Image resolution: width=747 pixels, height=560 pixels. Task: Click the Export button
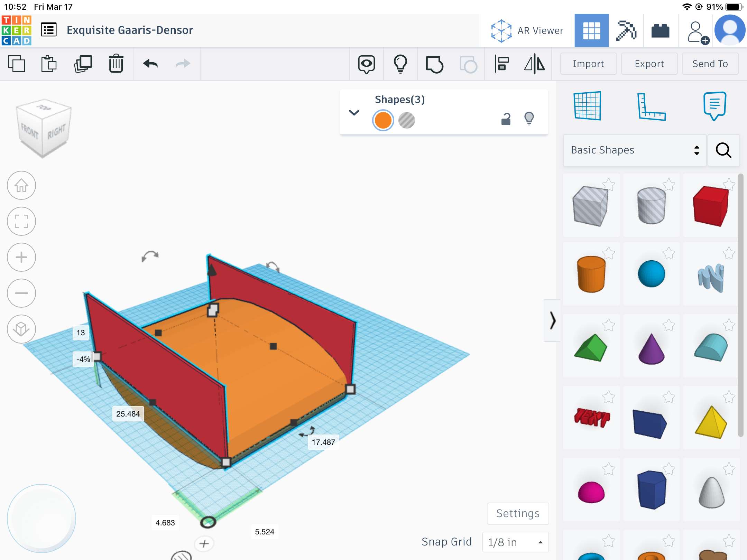pyautogui.click(x=649, y=64)
